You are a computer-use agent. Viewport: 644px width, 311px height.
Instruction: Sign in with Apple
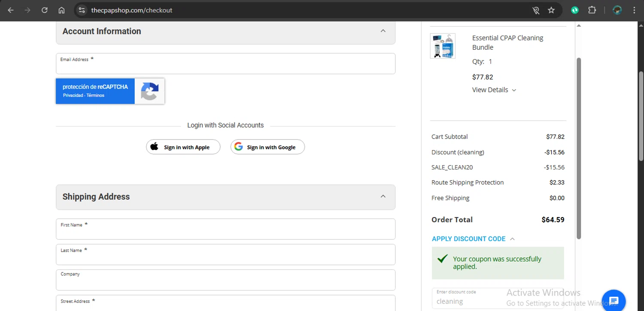(x=183, y=147)
